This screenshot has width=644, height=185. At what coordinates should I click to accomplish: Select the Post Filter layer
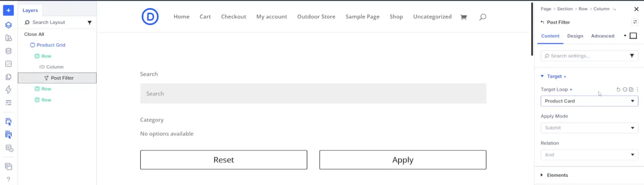pos(57,78)
